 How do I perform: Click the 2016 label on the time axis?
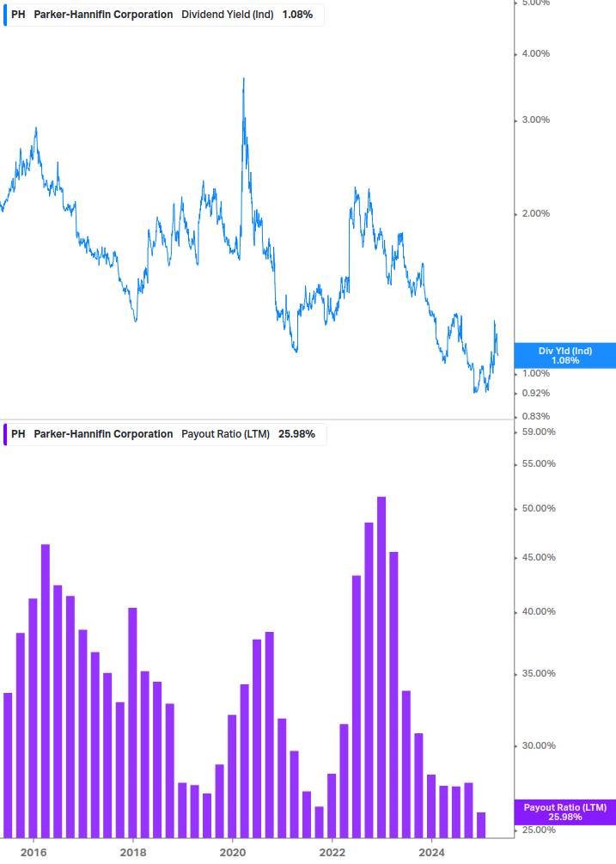pyautogui.click(x=34, y=853)
